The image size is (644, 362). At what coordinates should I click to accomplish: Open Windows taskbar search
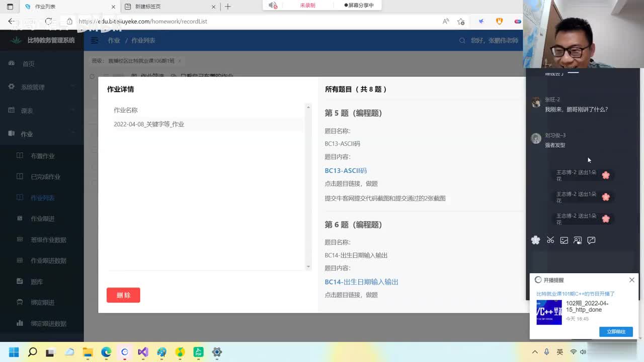32,352
